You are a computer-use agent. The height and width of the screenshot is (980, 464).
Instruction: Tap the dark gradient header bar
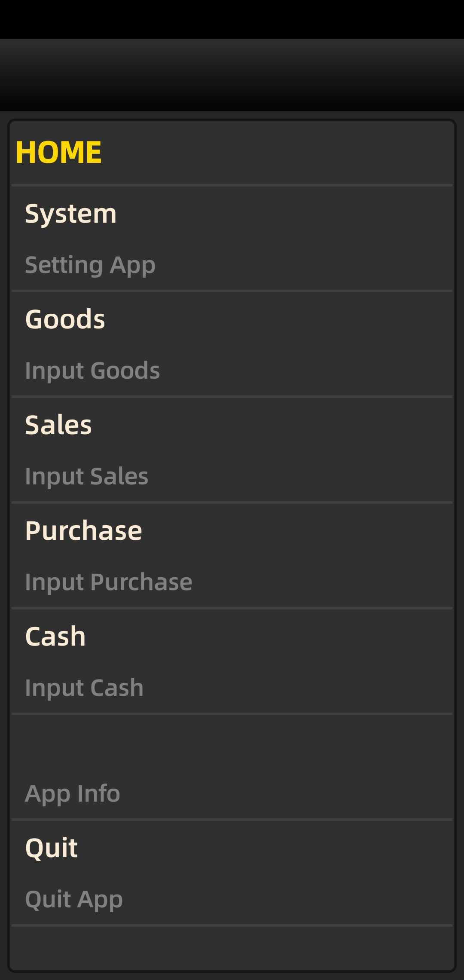click(x=232, y=75)
